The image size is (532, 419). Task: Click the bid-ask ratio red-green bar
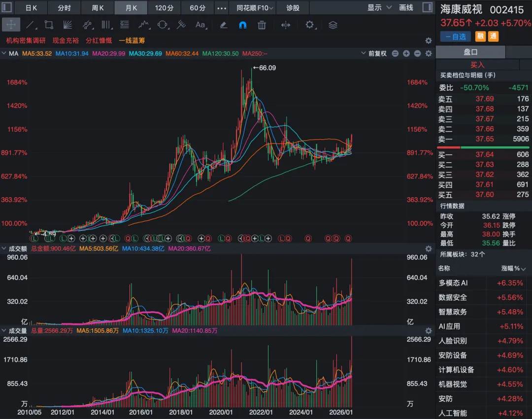483,147
